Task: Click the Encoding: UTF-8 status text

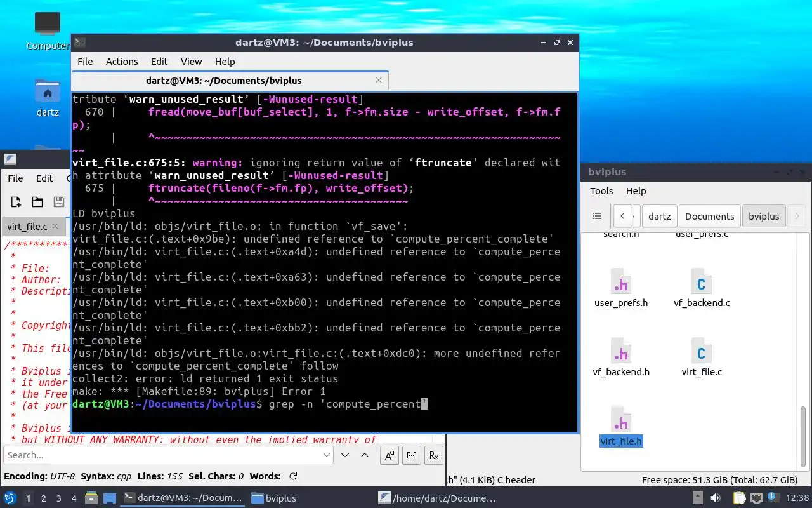Action: click(x=39, y=476)
